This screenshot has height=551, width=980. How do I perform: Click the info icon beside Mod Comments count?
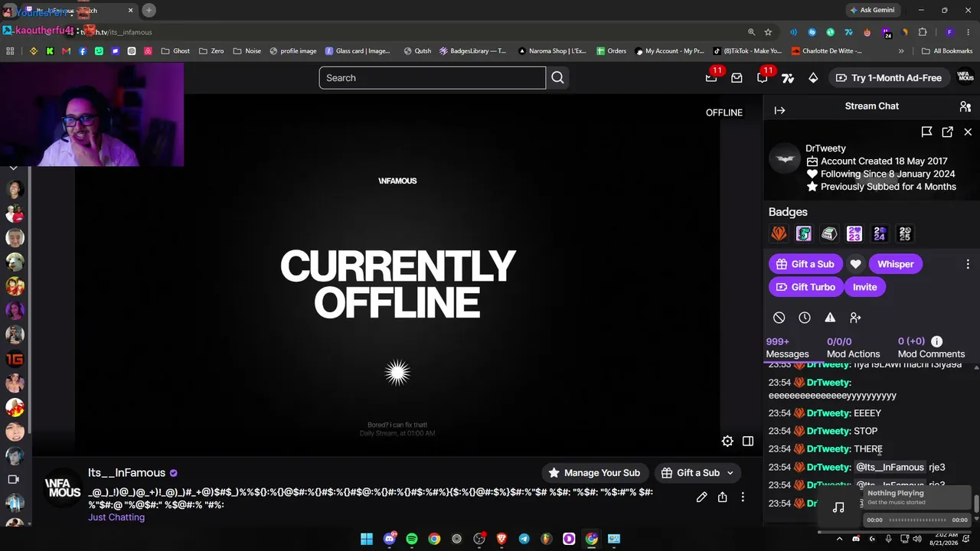coord(936,341)
